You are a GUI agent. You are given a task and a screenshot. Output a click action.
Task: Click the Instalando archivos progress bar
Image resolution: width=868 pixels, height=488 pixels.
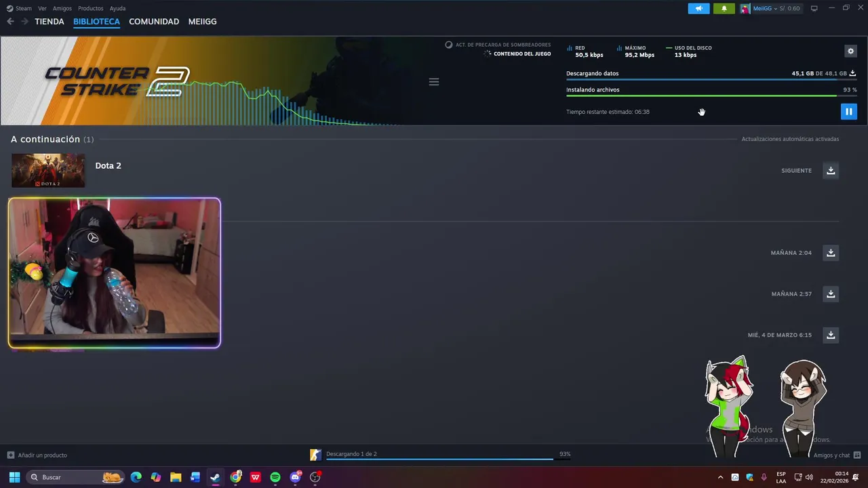point(711,96)
